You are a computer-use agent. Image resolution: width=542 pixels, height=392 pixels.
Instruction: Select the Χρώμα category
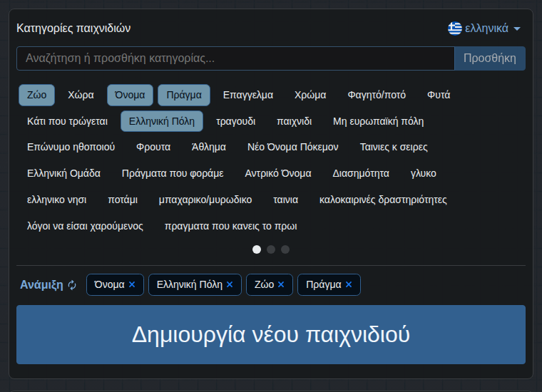(310, 95)
